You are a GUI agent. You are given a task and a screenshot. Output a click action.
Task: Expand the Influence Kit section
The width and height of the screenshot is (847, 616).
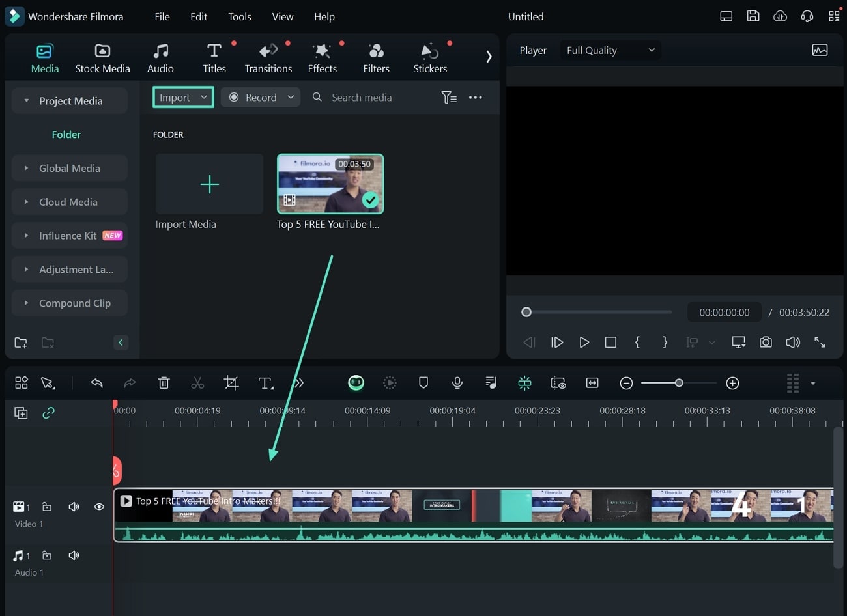27,236
